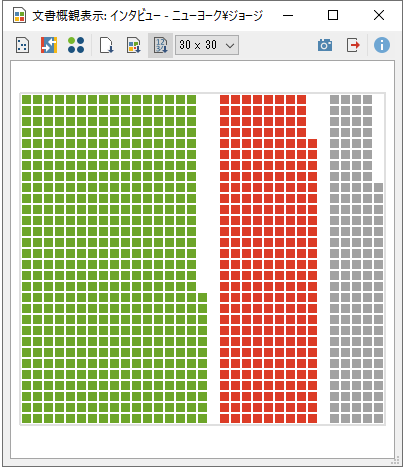The image size is (403, 467).
Task: Close the document portrait window
Action: [x=379, y=15]
